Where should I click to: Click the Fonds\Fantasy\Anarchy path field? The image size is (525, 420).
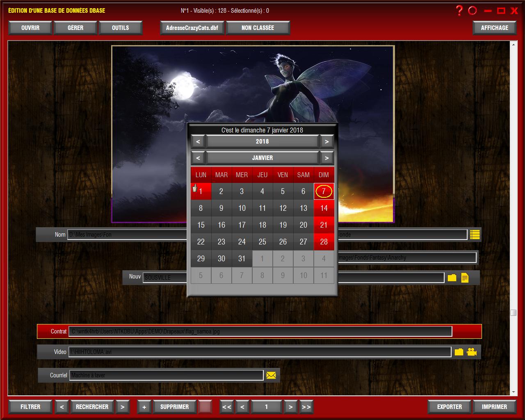pos(407,258)
